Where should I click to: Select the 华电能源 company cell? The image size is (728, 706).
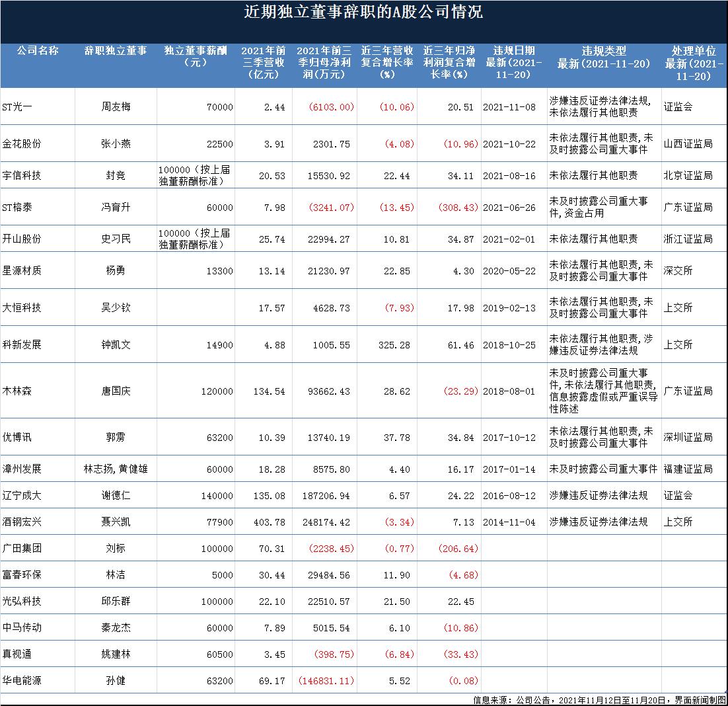(22, 680)
